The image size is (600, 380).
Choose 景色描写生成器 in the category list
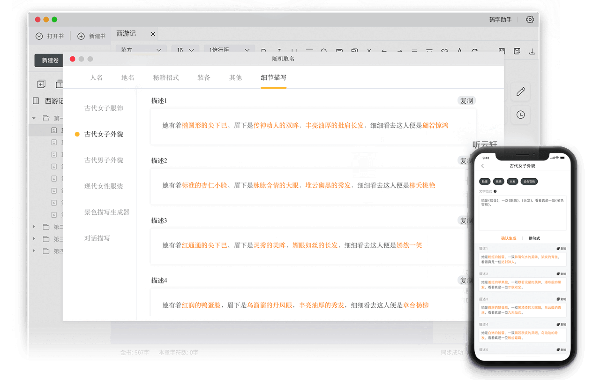coord(107,212)
